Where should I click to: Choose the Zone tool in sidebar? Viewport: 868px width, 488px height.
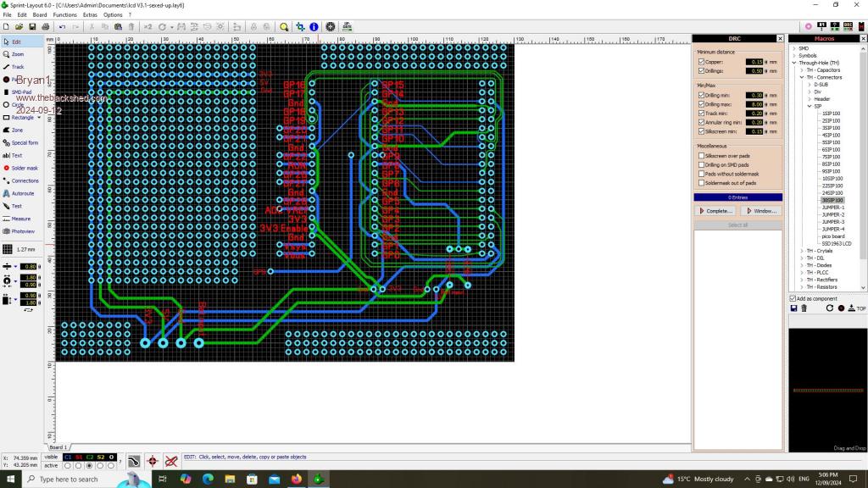[17, 130]
